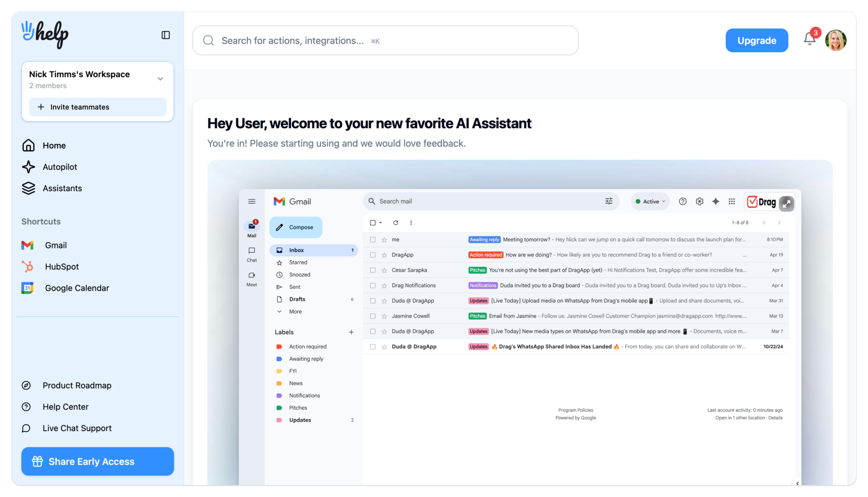Open Help Center link
Image resolution: width=868 pixels, height=497 pixels.
pyautogui.click(x=55, y=407)
